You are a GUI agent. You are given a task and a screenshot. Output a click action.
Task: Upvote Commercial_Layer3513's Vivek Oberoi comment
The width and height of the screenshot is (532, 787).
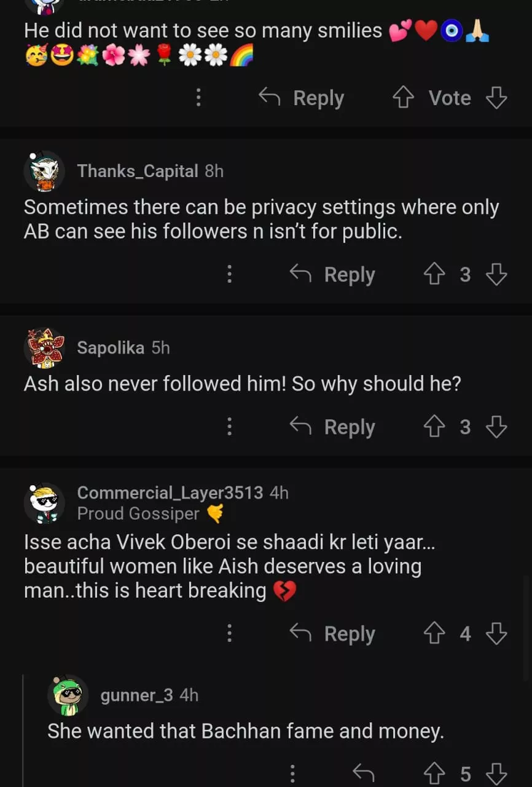434,633
